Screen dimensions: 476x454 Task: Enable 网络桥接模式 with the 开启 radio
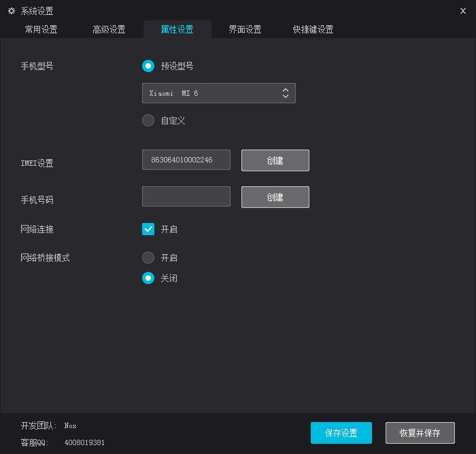pyautogui.click(x=148, y=258)
